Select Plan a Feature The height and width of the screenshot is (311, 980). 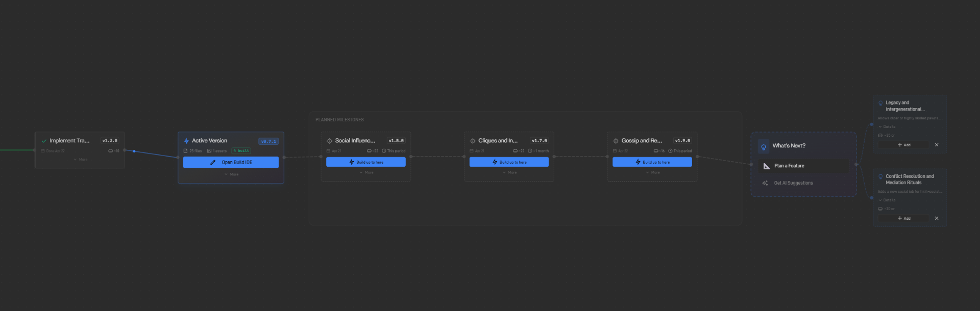point(803,166)
